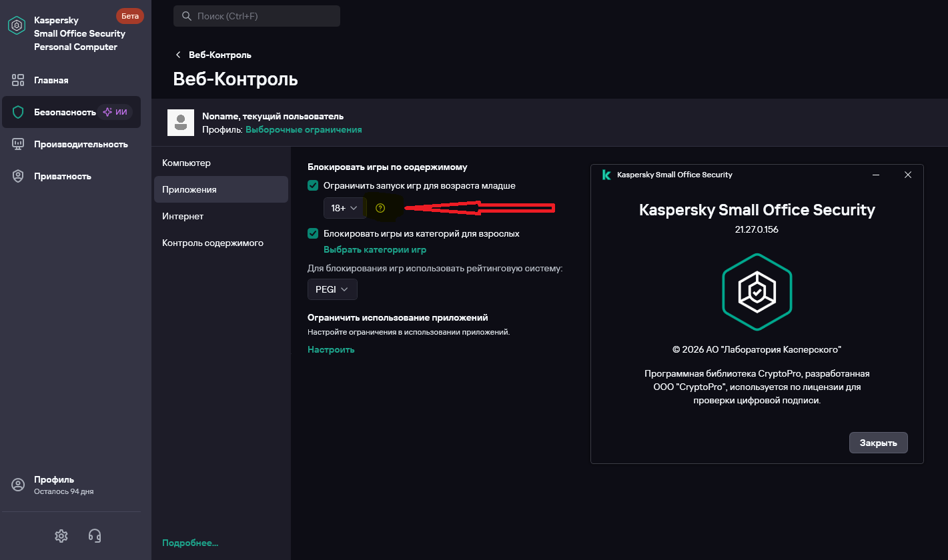Image resolution: width=948 pixels, height=560 pixels.
Task: Click version number 21.27.0.156
Action: pyautogui.click(x=757, y=229)
